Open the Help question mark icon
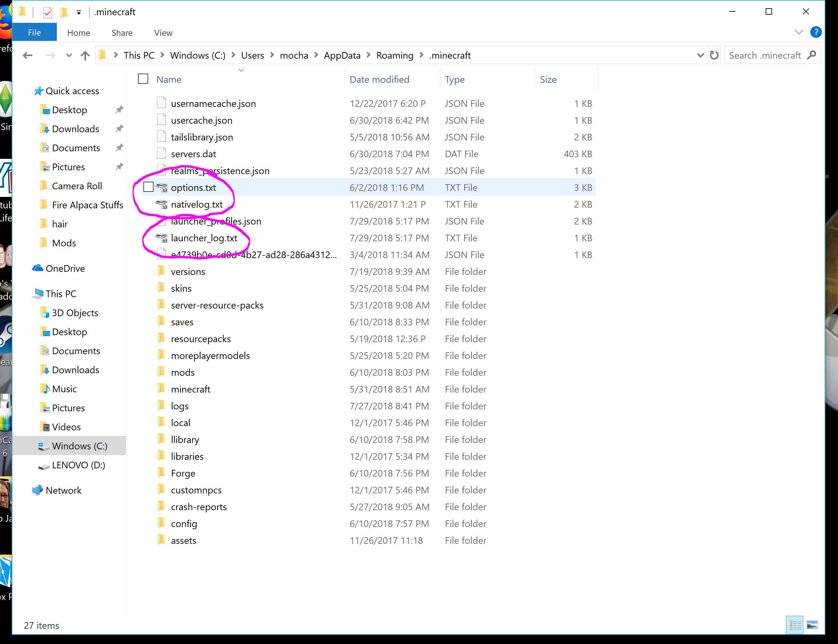 [x=815, y=32]
